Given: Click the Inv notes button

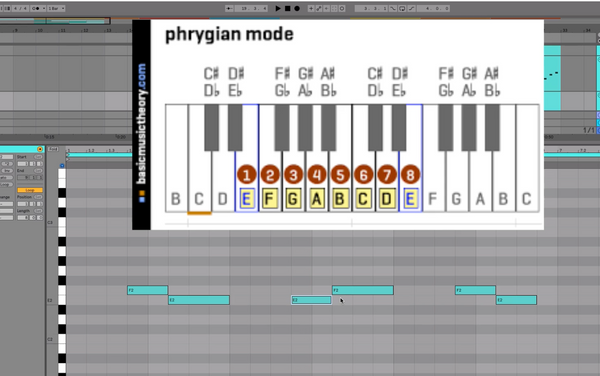Looking at the screenshot, I should coord(7,171).
